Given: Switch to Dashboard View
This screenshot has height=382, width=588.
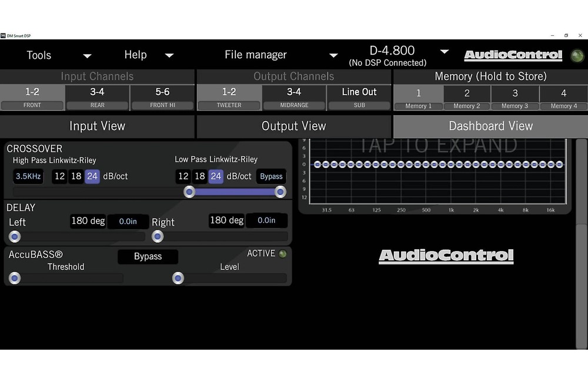Looking at the screenshot, I should [x=490, y=126].
